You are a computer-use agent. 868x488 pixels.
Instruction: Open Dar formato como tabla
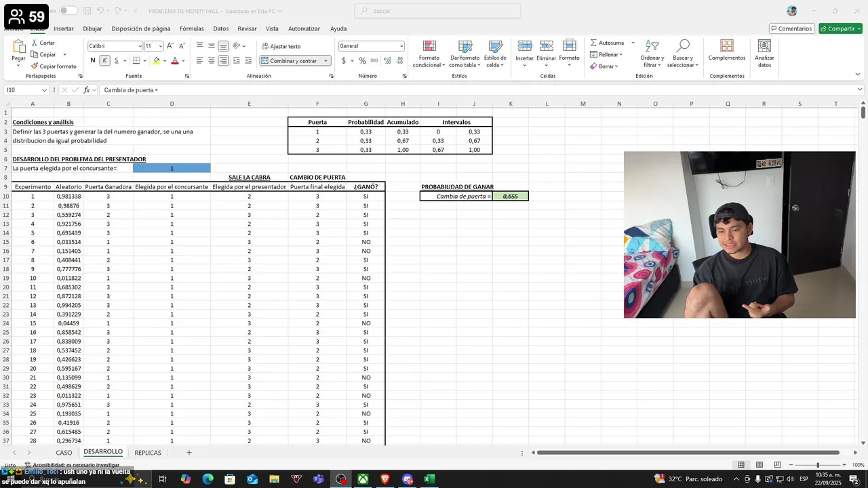tap(465, 53)
